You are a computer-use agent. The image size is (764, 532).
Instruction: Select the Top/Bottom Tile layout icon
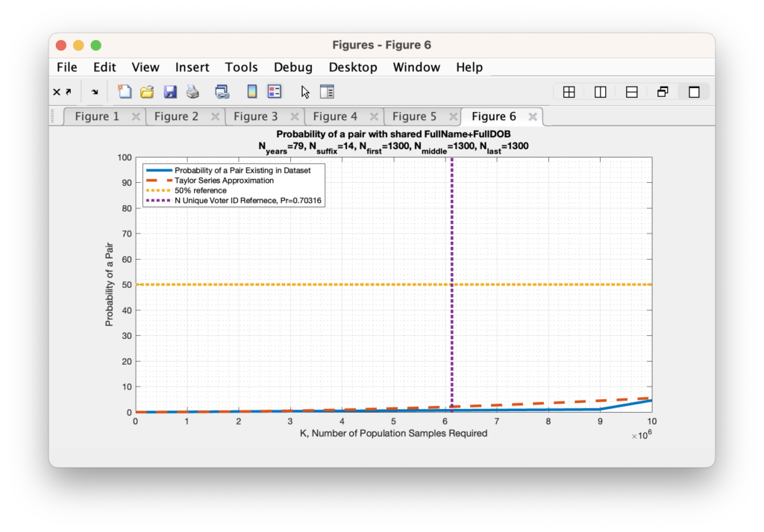click(631, 92)
